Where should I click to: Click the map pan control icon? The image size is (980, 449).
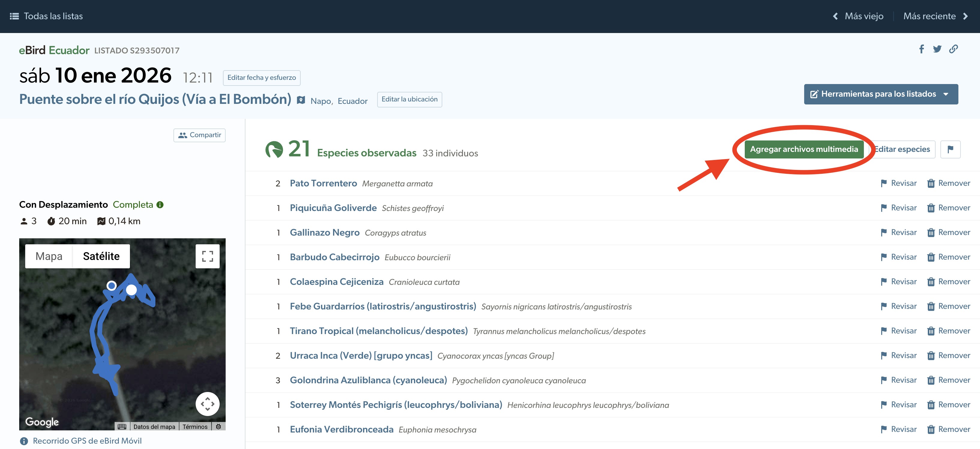pyautogui.click(x=207, y=404)
